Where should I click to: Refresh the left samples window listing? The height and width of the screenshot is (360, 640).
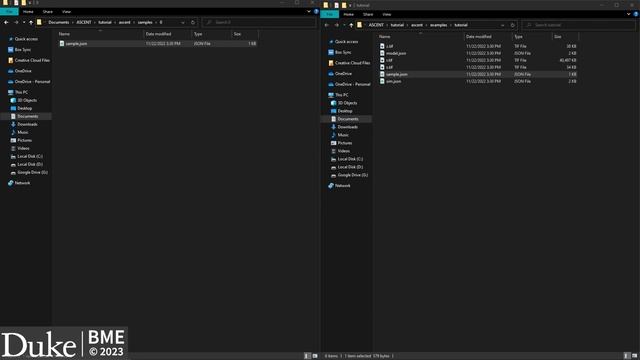click(193, 22)
